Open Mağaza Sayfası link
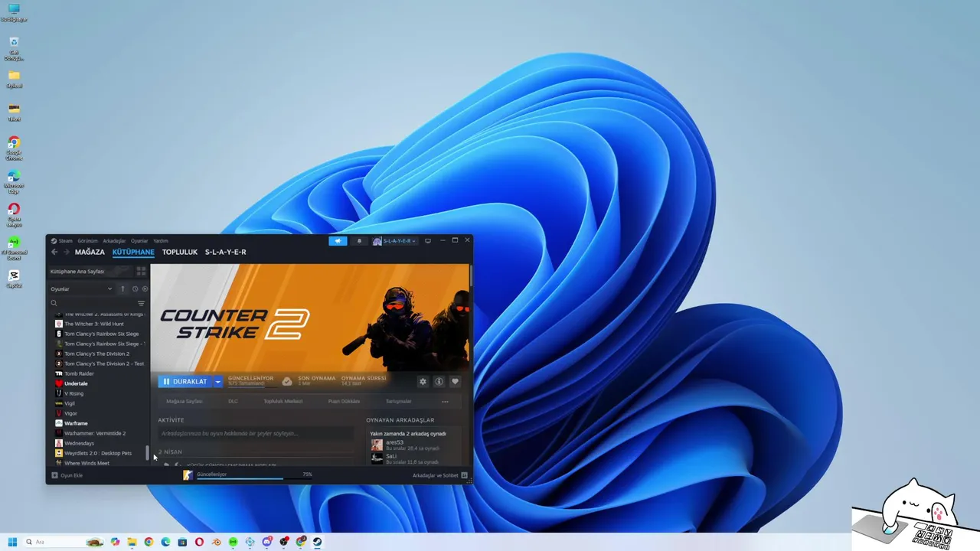Screen dimensions: 980x551 pyautogui.click(x=185, y=401)
